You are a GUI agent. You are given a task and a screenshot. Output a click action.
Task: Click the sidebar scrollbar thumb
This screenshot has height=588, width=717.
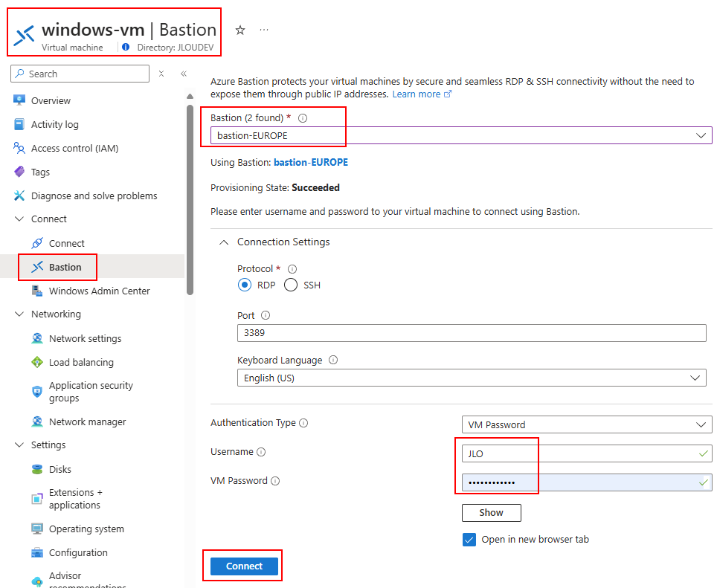click(x=190, y=200)
